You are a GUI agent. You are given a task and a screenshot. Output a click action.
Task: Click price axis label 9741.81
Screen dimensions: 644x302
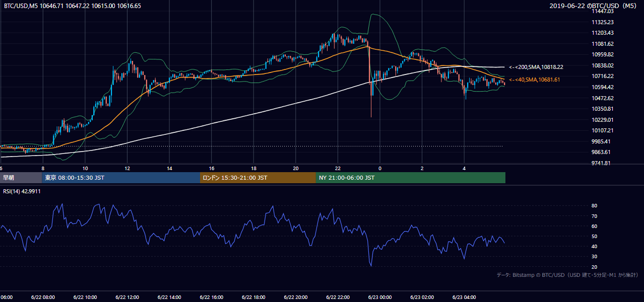click(x=601, y=163)
